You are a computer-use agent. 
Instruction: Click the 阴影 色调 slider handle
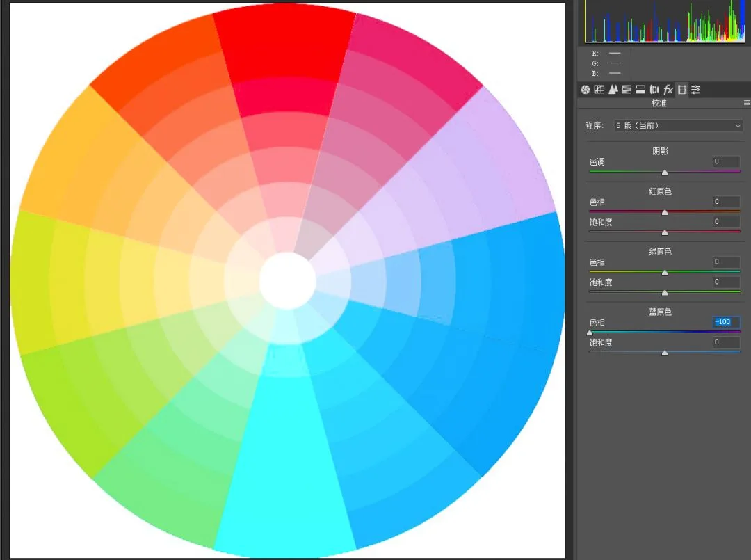[664, 172]
